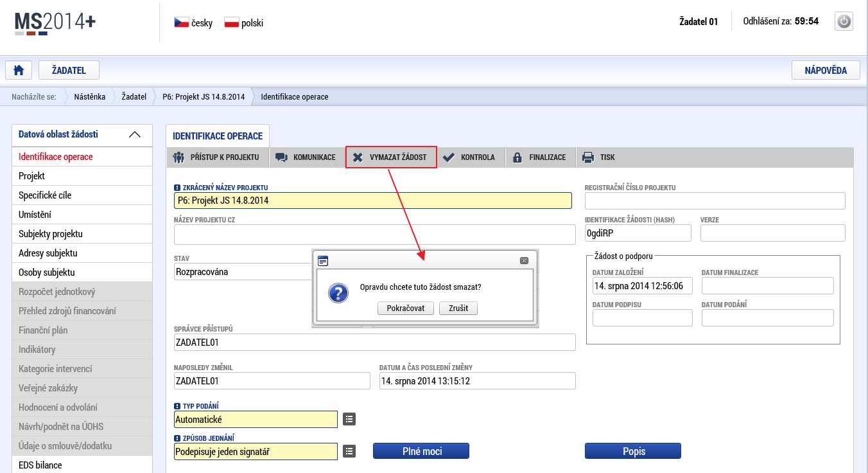Image resolution: width=868 pixels, height=473 pixels.
Task: Open Subjekty projektu in the sidebar
Action: coord(82,234)
